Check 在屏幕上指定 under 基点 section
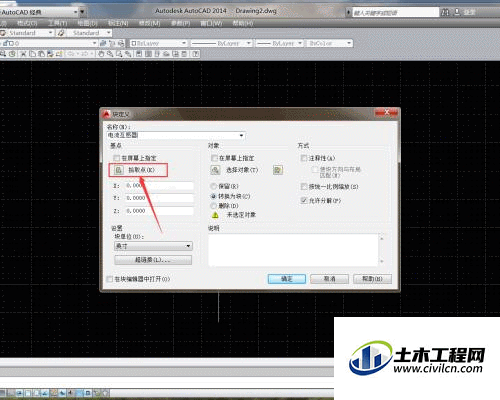 (117, 158)
